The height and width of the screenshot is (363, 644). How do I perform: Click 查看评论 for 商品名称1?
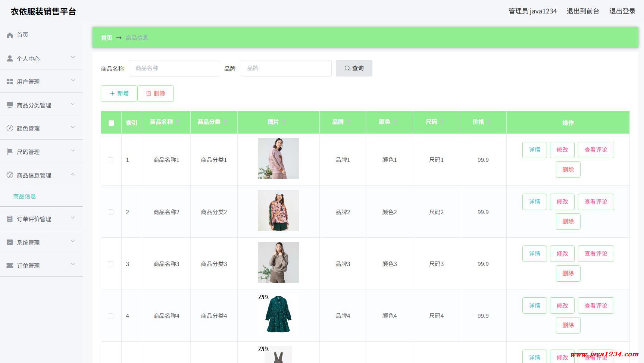596,150
